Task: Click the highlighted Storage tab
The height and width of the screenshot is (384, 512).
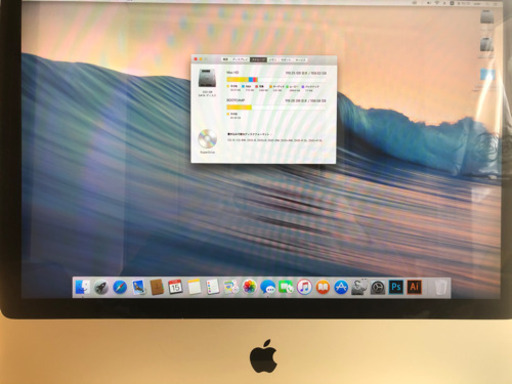Action: pos(258,59)
